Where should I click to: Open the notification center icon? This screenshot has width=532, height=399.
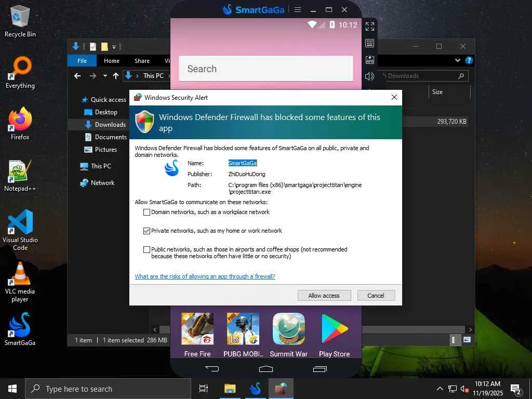coord(515,389)
